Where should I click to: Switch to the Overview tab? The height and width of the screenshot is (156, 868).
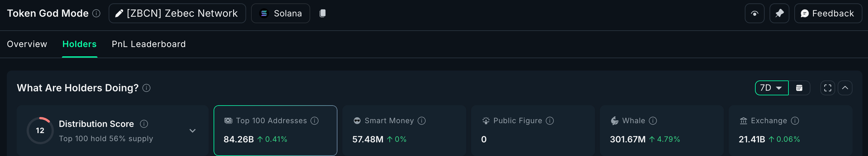coord(27,44)
